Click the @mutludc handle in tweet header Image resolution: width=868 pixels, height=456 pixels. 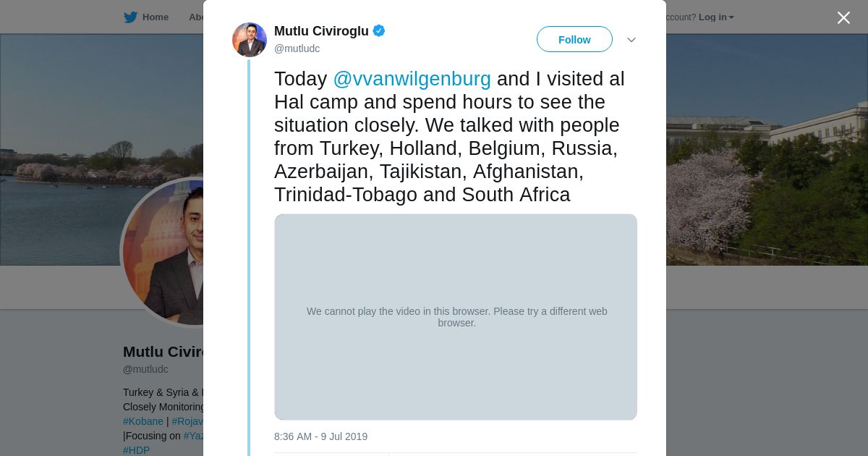coord(297,48)
